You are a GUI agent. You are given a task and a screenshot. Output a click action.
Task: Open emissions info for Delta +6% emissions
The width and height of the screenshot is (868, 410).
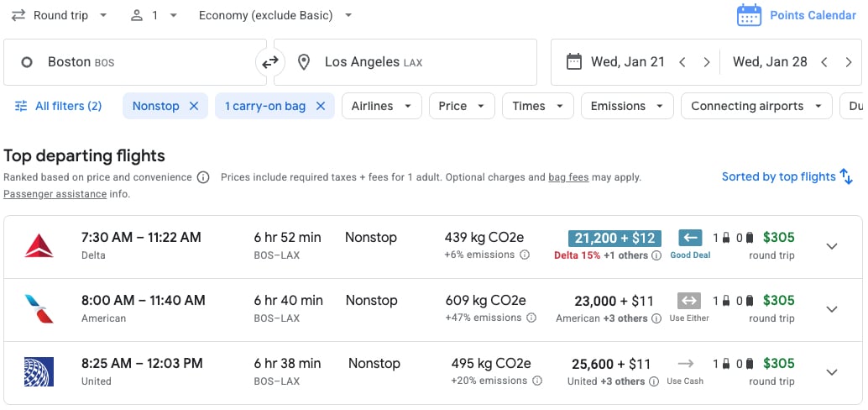(524, 255)
